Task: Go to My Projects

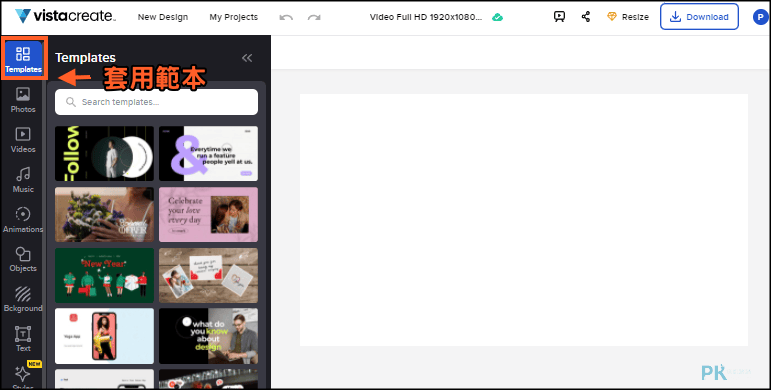Action: [x=234, y=17]
